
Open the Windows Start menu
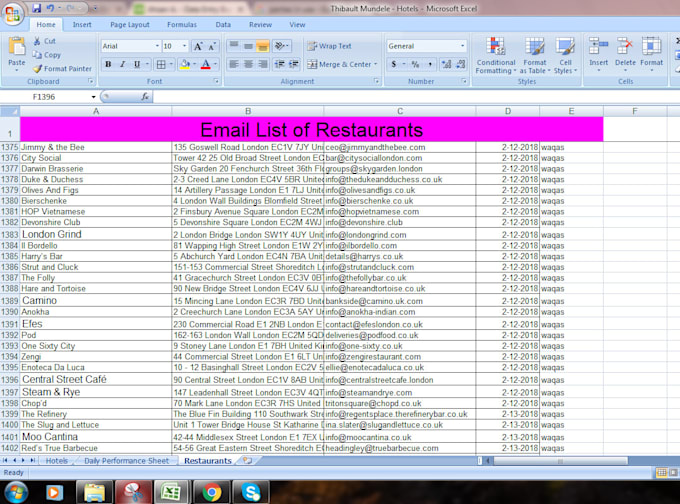(16, 492)
